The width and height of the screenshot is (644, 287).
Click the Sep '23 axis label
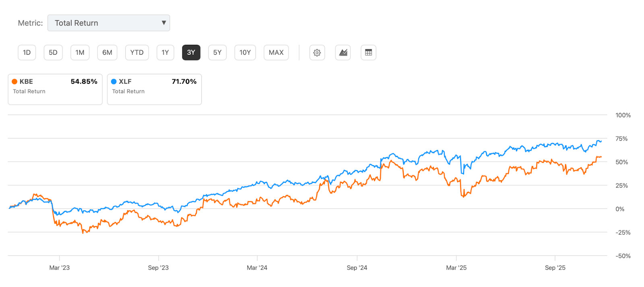pos(158,268)
